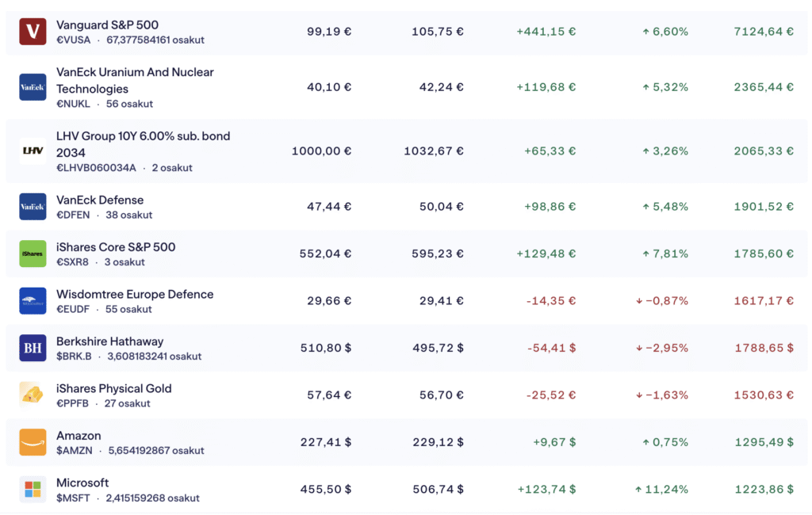
Task: Select ticker text €PPFB
Action: 72,403
